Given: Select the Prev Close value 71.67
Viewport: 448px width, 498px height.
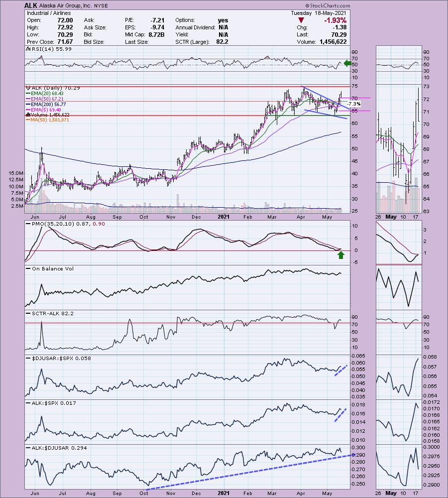Looking at the screenshot, I should (x=65, y=42).
